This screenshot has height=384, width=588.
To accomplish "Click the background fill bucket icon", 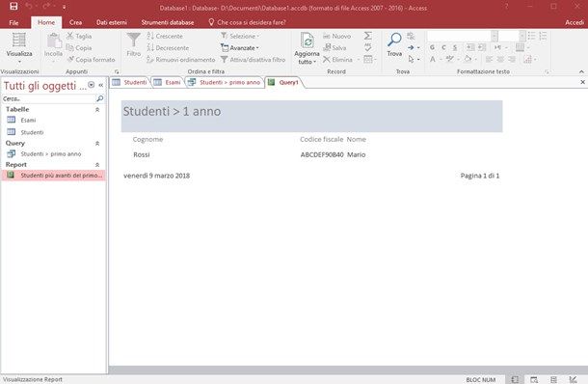I will coord(468,59).
